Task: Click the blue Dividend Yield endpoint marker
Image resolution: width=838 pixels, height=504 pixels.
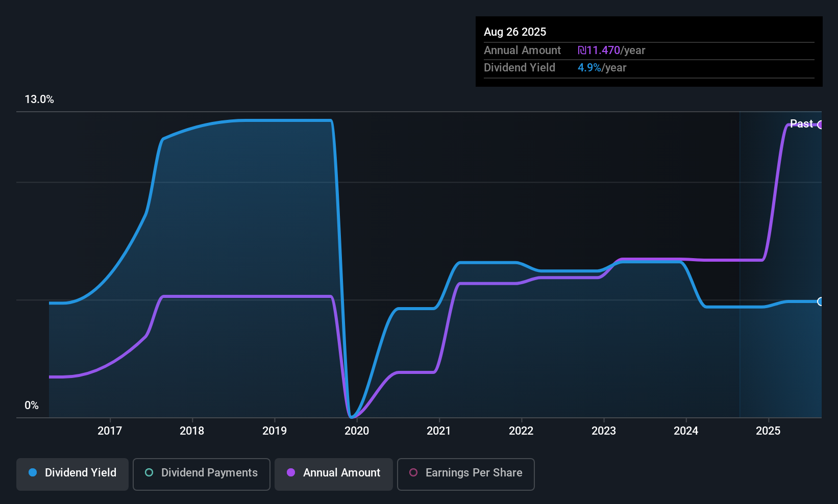Action: click(x=820, y=301)
